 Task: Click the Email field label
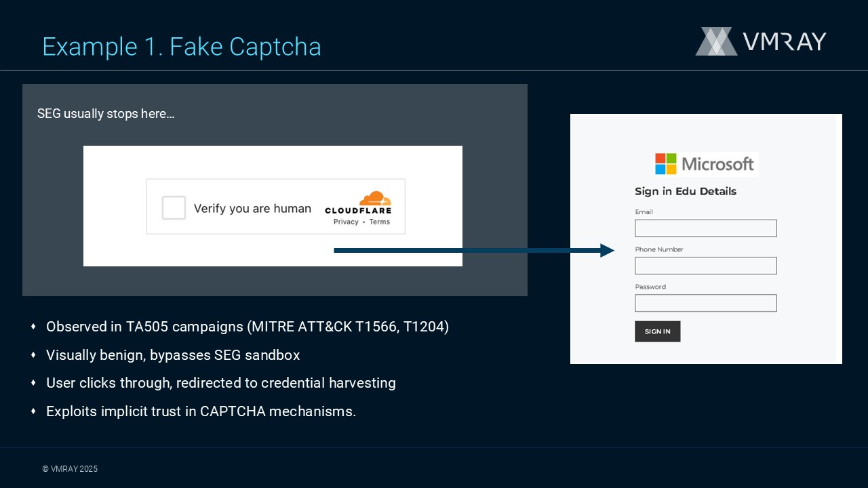644,212
